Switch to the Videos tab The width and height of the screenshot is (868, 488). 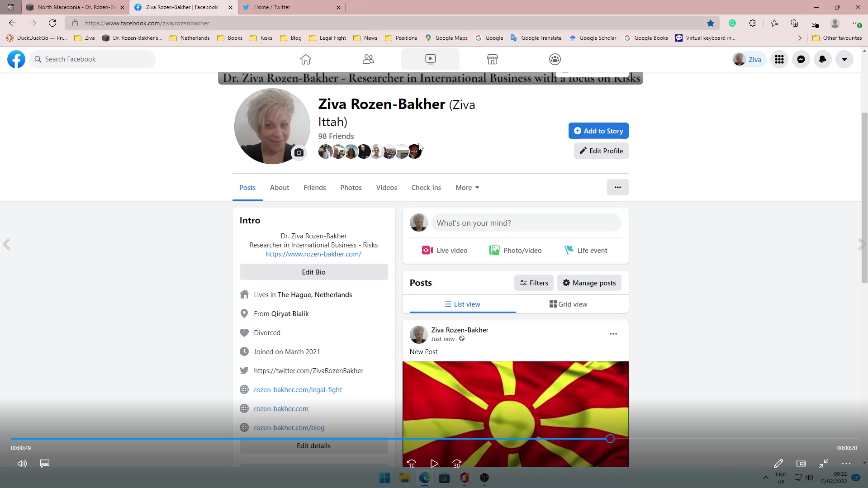click(387, 188)
